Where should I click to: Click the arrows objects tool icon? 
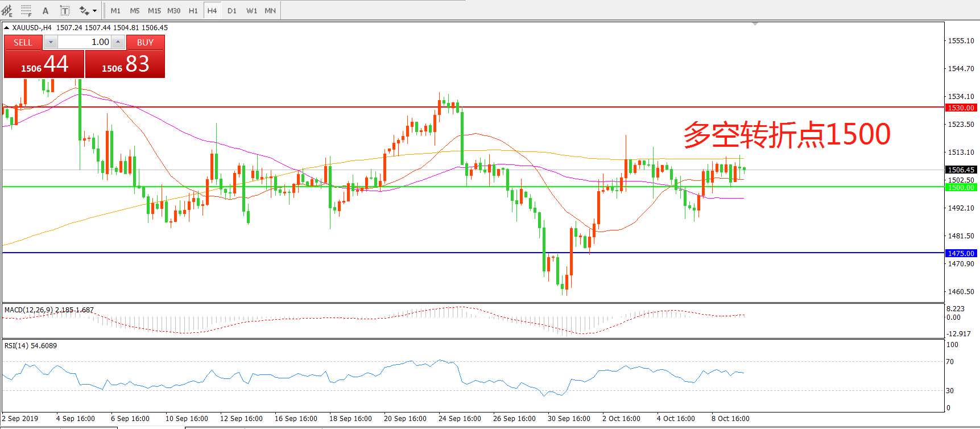tap(84, 11)
